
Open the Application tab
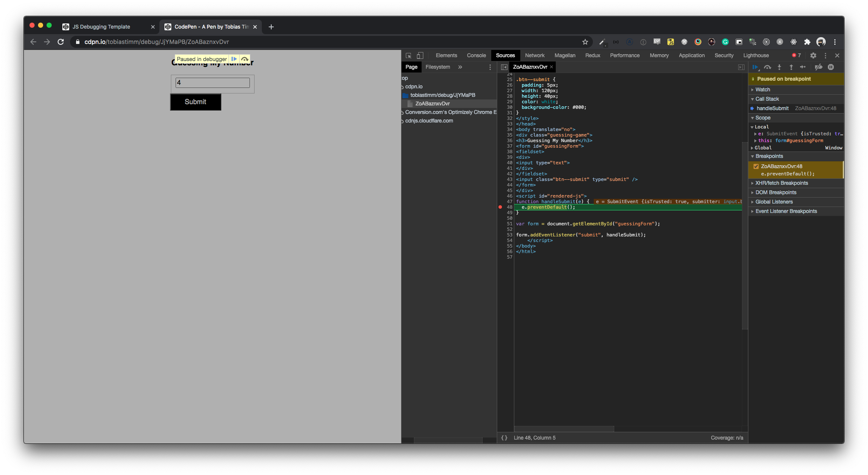coord(692,55)
